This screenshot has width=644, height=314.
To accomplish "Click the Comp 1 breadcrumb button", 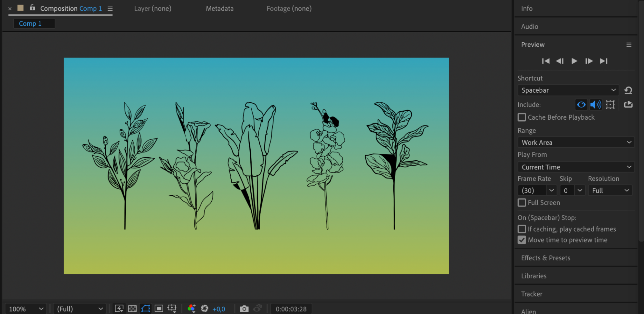I will pos(34,23).
